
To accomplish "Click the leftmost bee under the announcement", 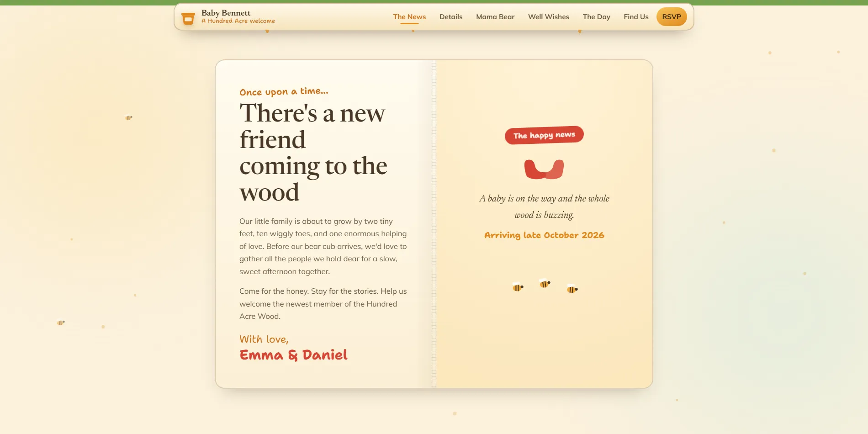I will click(x=518, y=287).
